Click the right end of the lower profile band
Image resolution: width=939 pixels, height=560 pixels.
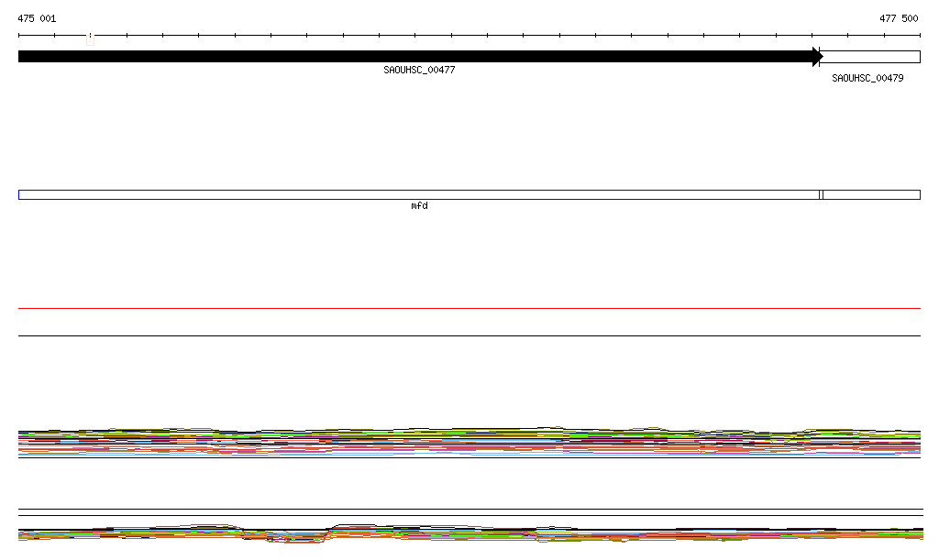[x=917, y=533]
